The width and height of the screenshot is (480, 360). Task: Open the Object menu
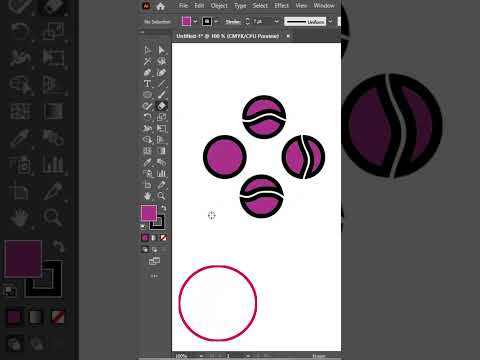tap(219, 6)
